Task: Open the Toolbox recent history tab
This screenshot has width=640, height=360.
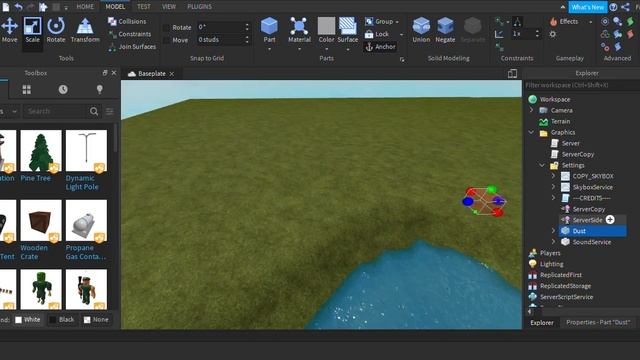Action: [x=63, y=89]
